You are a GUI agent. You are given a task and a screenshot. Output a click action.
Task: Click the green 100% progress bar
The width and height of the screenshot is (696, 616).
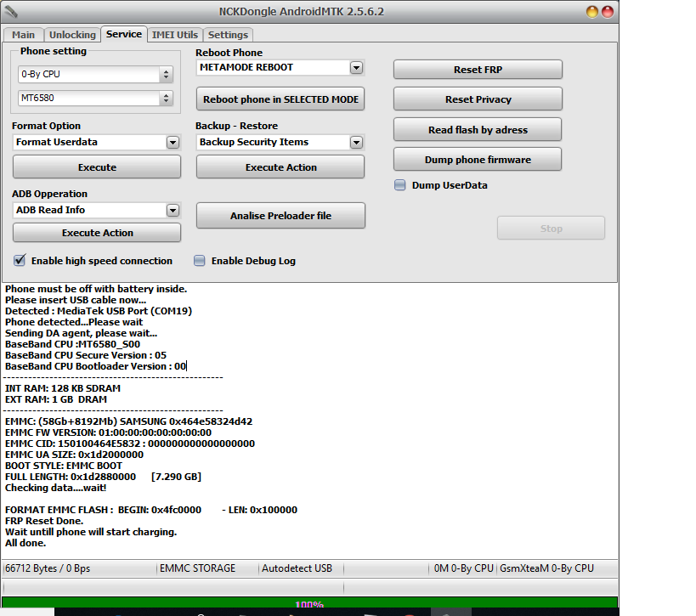tap(309, 602)
